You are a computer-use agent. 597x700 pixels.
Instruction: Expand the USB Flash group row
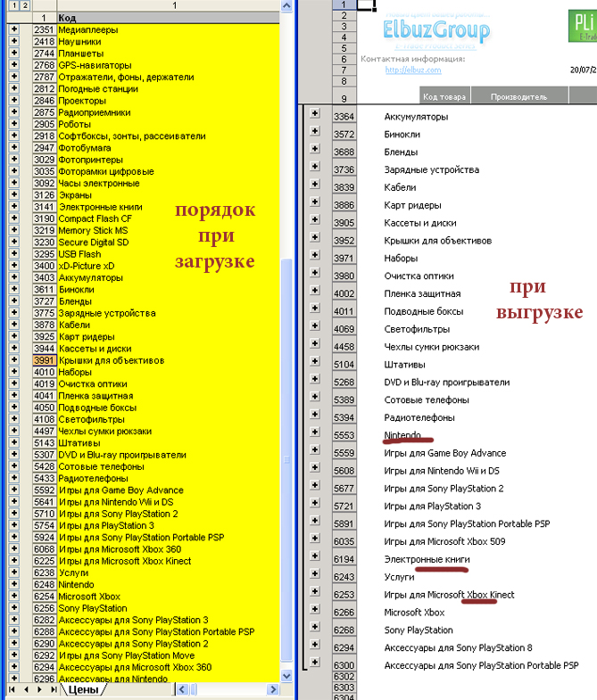tap(14, 253)
